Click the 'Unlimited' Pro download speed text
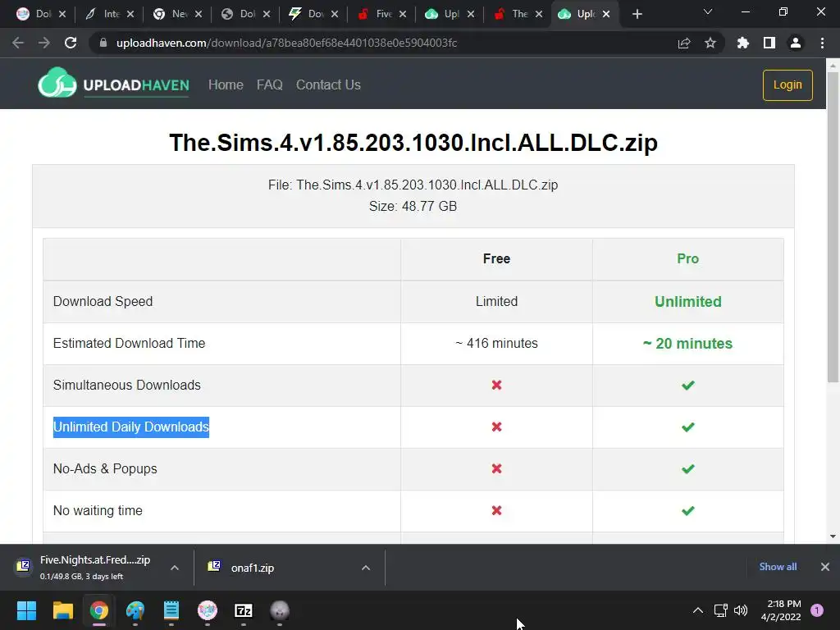This screenshot has height=630, width=840. 688,302
